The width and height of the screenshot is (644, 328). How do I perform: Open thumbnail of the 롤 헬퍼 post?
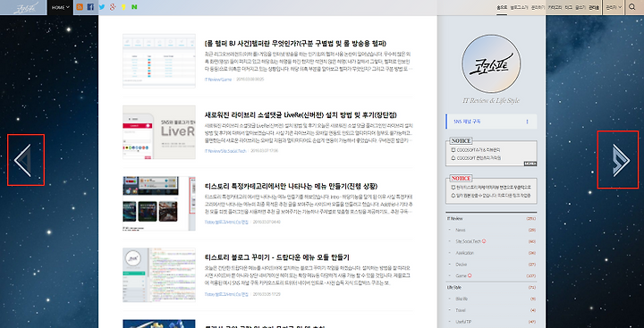159,61
